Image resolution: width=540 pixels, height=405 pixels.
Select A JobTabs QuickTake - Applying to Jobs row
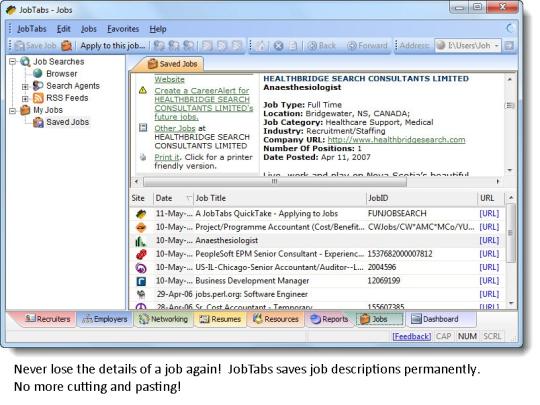tap(317, 214)
